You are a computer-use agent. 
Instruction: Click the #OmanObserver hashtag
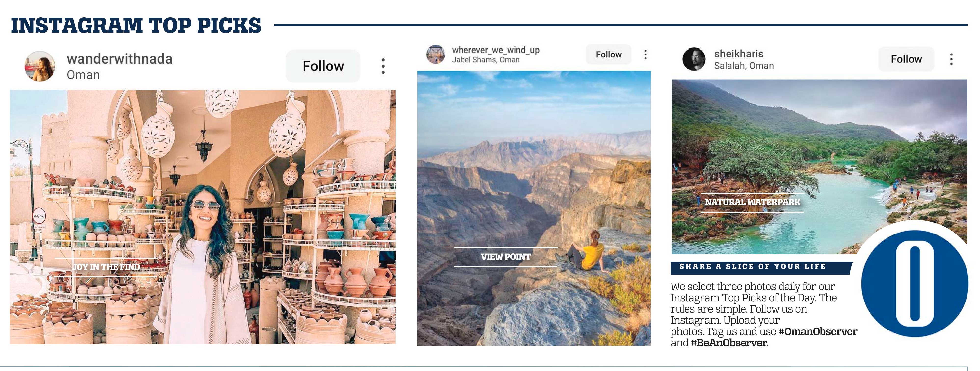point(818,331)
